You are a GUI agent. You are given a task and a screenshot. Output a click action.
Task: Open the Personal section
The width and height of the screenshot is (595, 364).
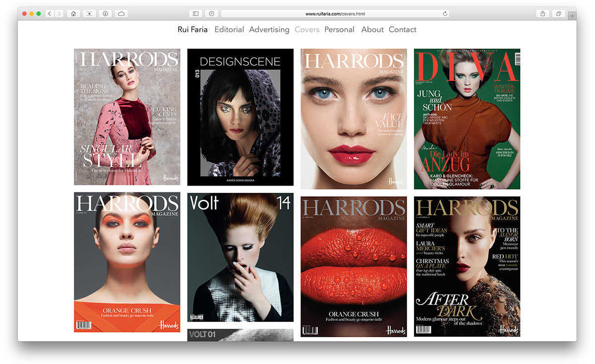tap(339, 30)
